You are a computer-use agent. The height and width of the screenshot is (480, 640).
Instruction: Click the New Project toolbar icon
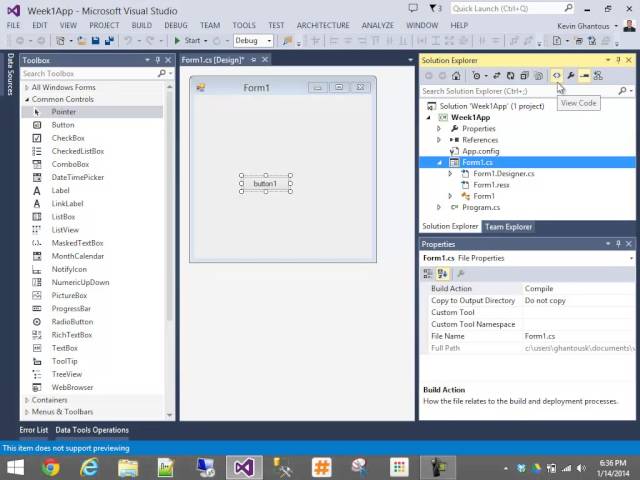pyautogui.click(x=60, y=40)
